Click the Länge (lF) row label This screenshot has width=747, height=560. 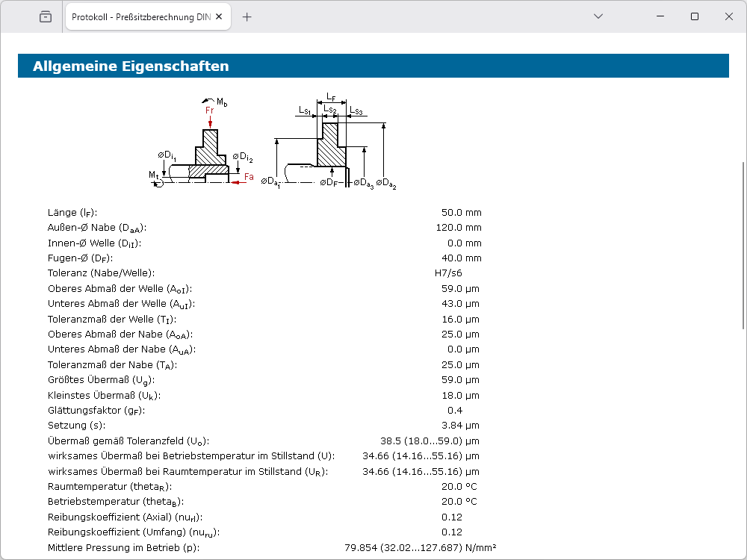[72, 213]
